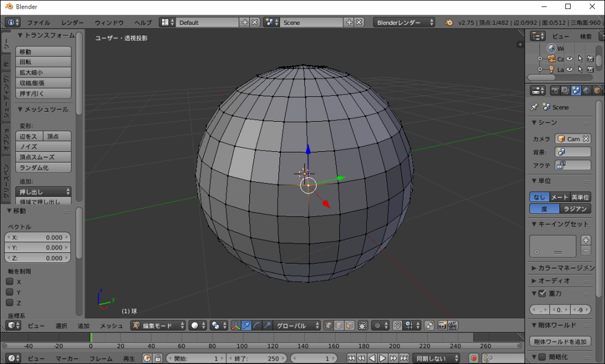Toggle Camera visibility eye in outliner

click(x=570, y=58)
